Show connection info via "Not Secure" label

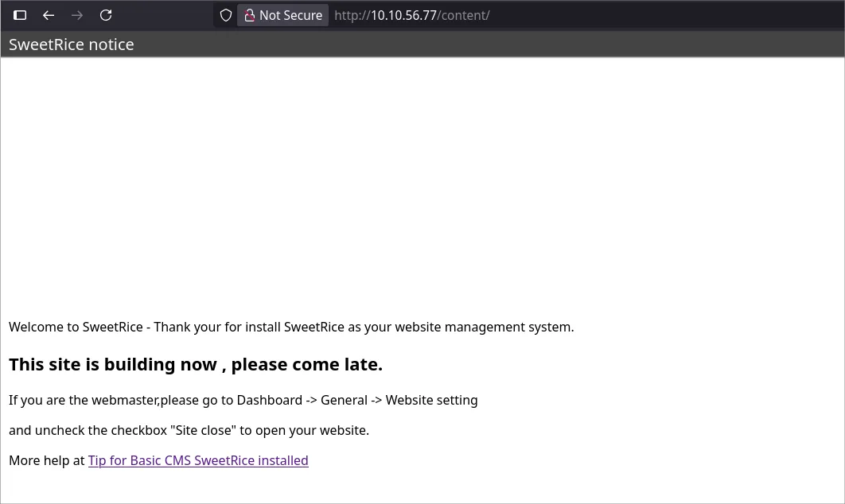(x=290, y=15)
